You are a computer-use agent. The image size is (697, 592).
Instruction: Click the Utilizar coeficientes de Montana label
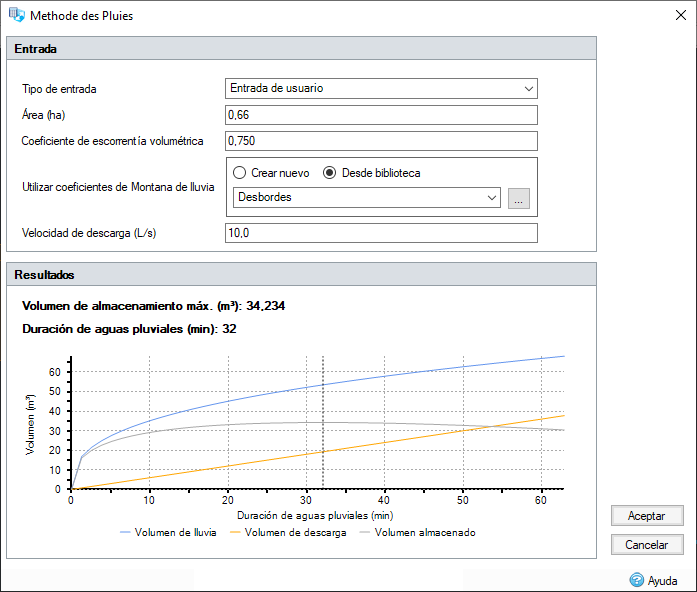click(118, 187)
